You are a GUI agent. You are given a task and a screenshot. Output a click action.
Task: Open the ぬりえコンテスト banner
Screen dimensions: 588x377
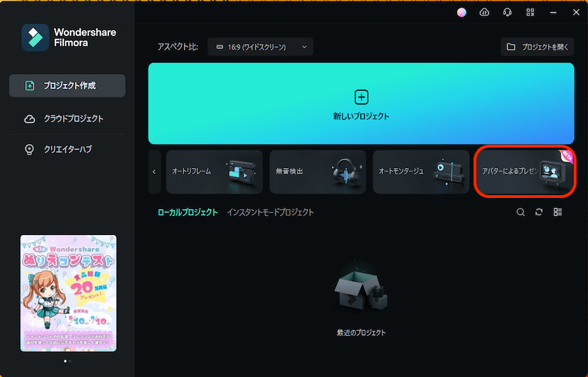[x=69, y=293]
